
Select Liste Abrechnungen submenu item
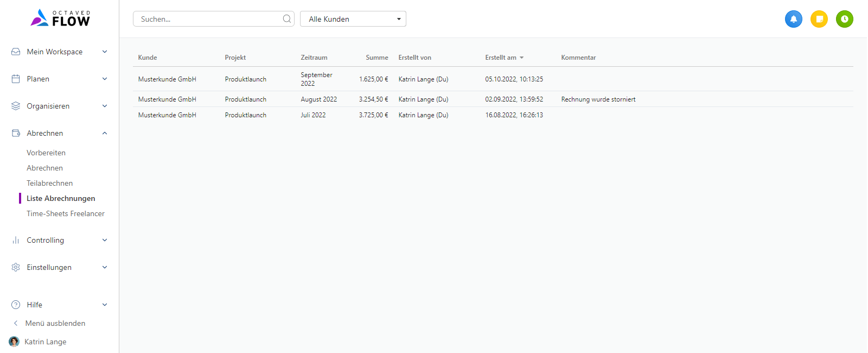[61, 198]
